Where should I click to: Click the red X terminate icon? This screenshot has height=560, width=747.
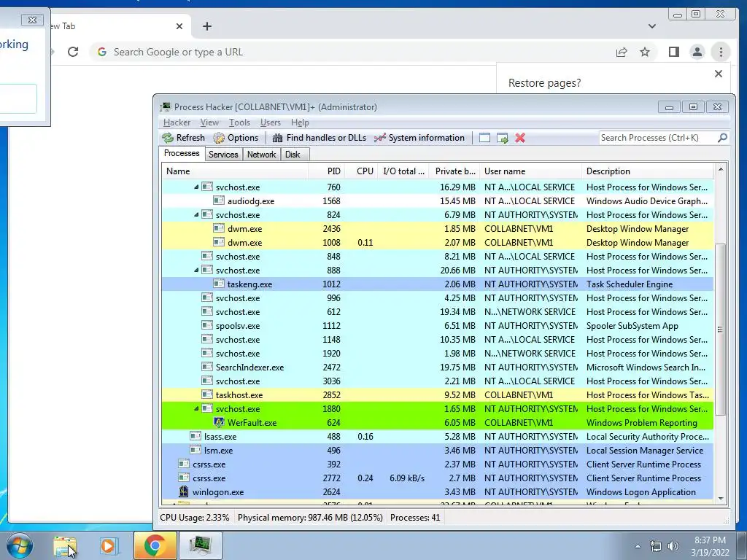pyautogui.click(x=519, y=138)
